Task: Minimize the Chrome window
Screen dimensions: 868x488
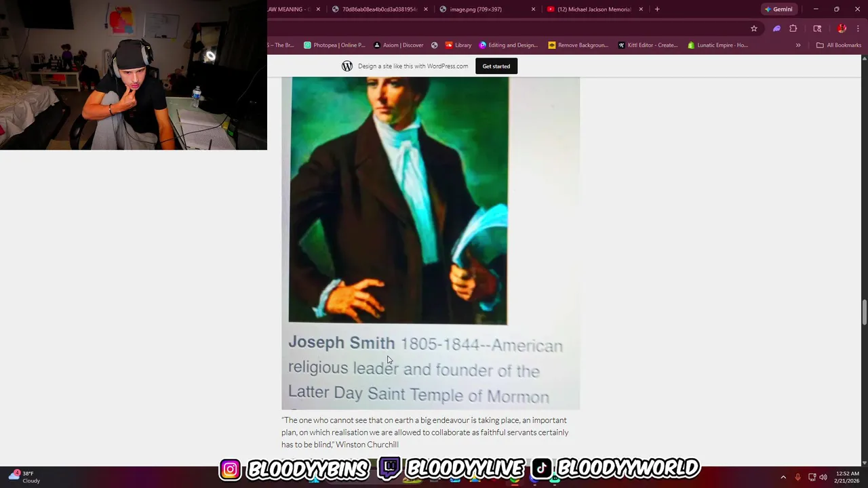Action: (816, 9)
